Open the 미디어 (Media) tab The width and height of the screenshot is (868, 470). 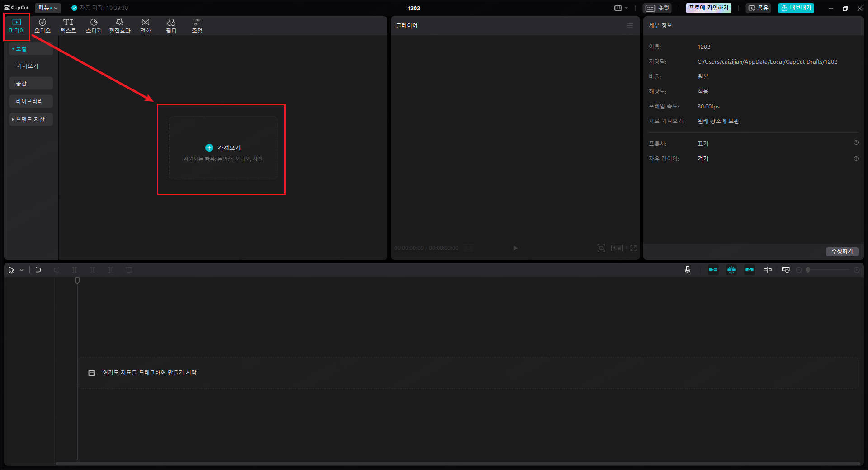click(17, 26)
